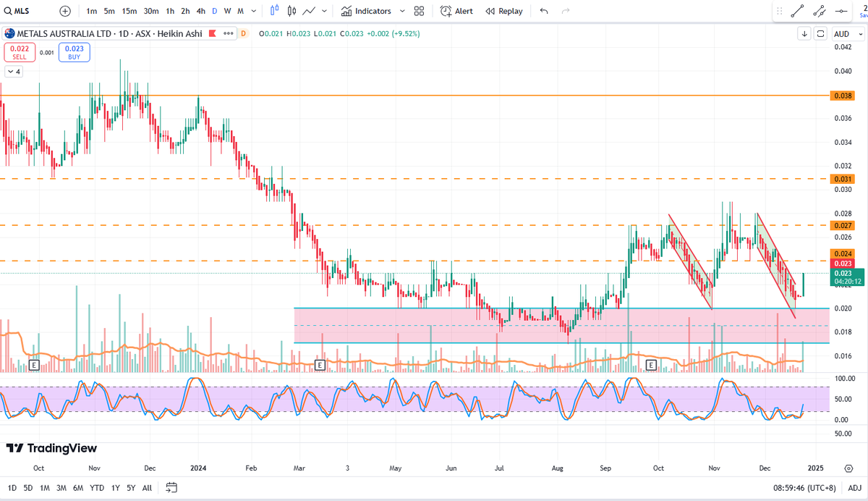
Task: Choose the weekly W interval
Action: coord(227,11)
